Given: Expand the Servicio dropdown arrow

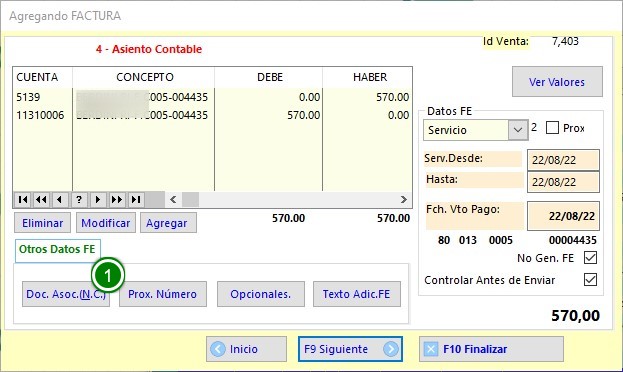Looking at the screenshot, I should click(518, 130).
